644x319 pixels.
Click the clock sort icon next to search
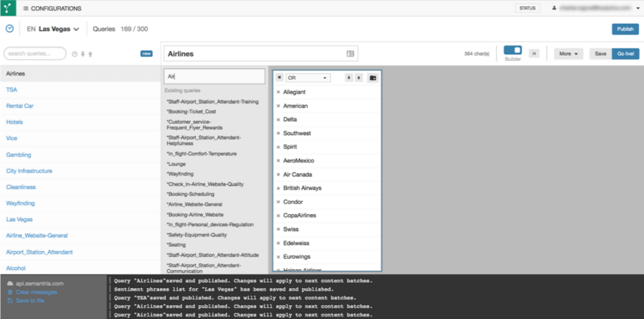[75, 54]
